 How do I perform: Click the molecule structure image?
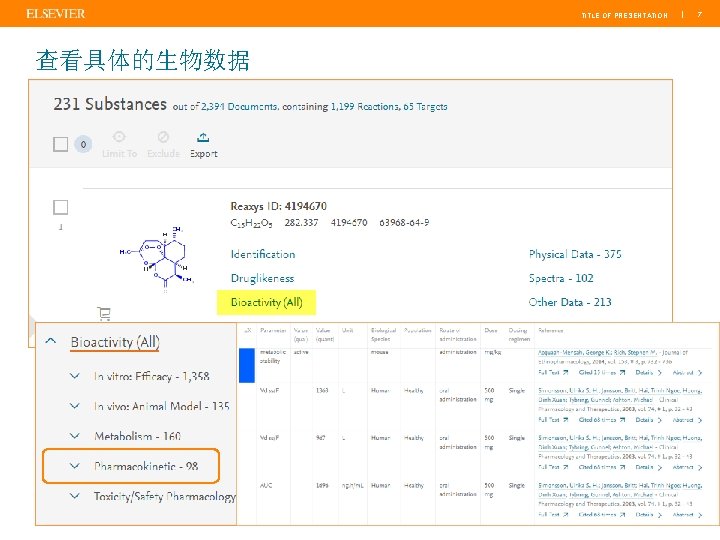click(x=157, y=259)
